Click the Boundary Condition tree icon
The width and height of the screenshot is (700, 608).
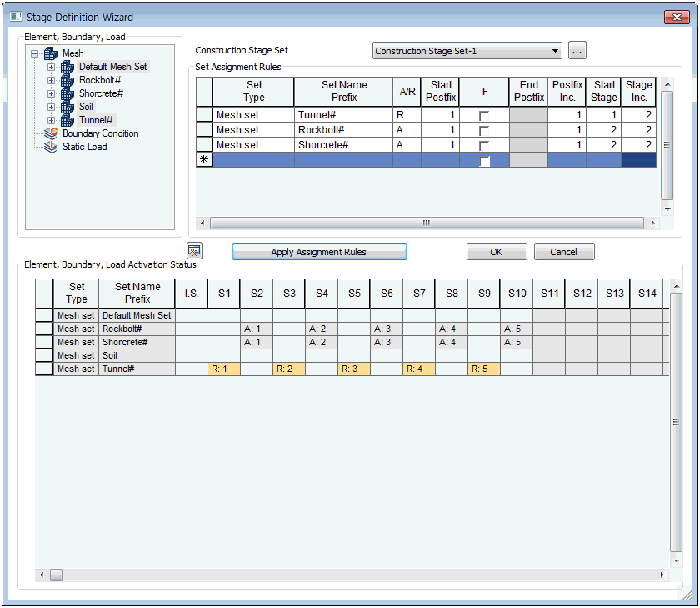tap(51, 133)
